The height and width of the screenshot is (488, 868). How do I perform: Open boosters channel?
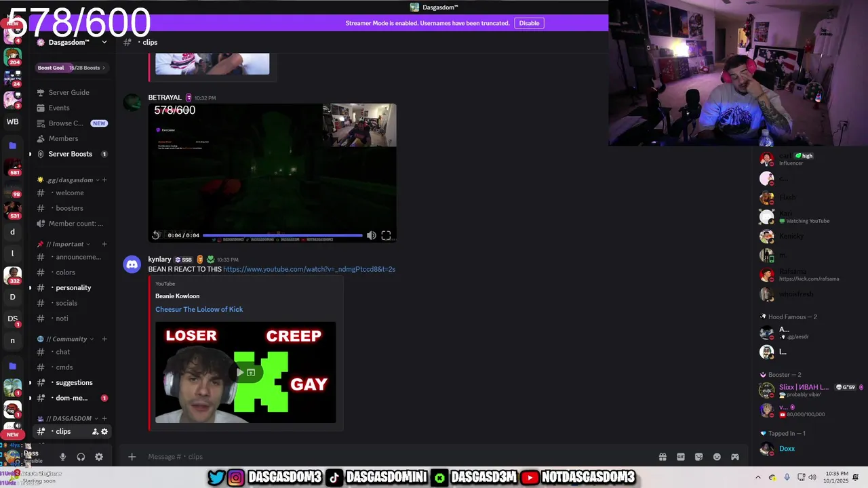(x=70, y=208)
